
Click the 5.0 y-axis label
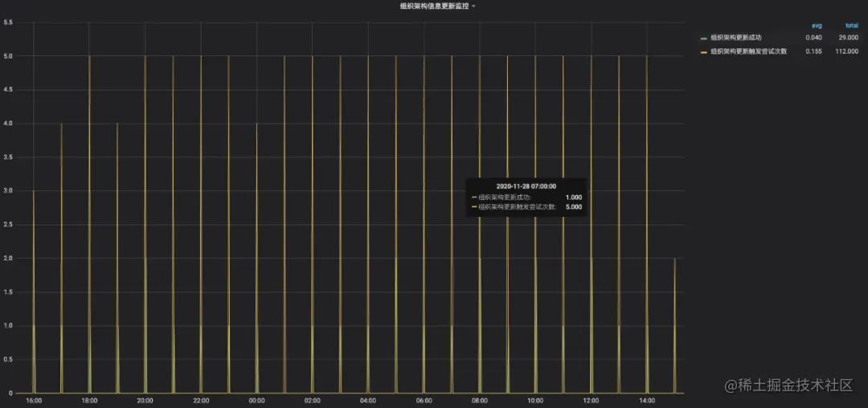pyautogui.click(x=8, y=56)
